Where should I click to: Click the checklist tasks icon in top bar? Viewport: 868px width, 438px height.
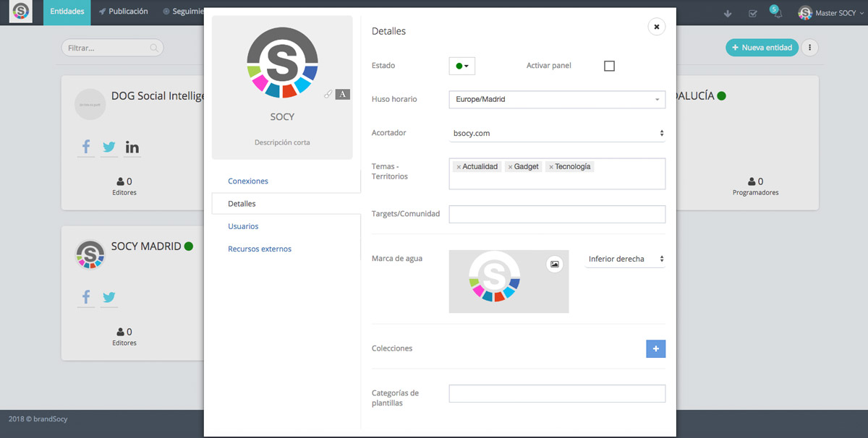point(753,14)
